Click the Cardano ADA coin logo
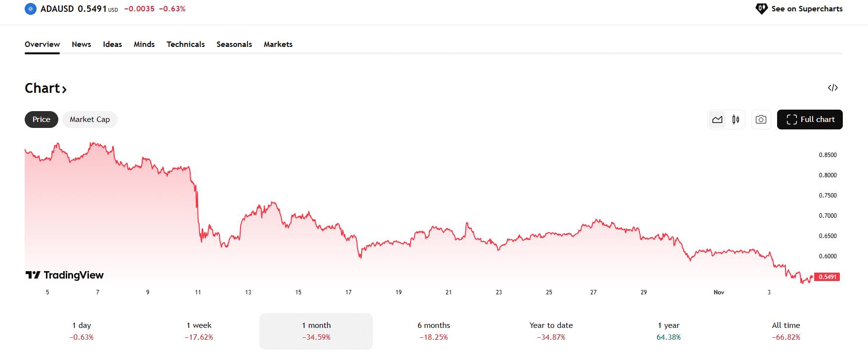This screenshot has width=868, height=363. pos(31,9)
